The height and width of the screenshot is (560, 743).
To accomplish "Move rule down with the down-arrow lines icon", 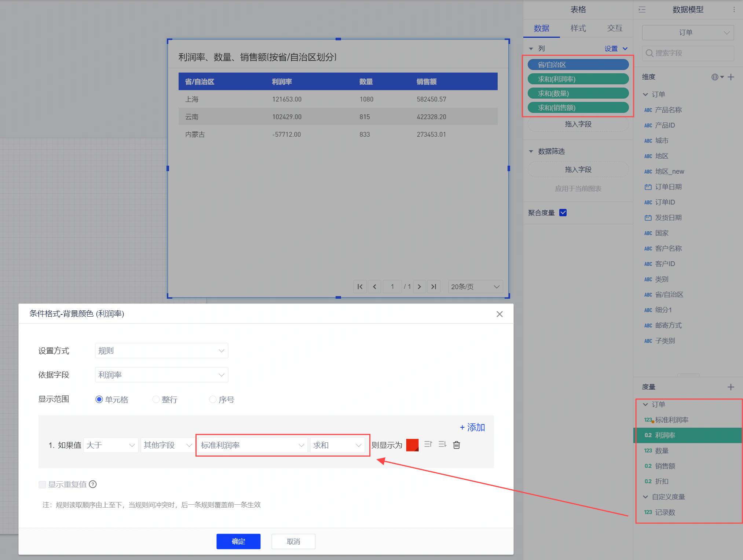I will (442, 444).
